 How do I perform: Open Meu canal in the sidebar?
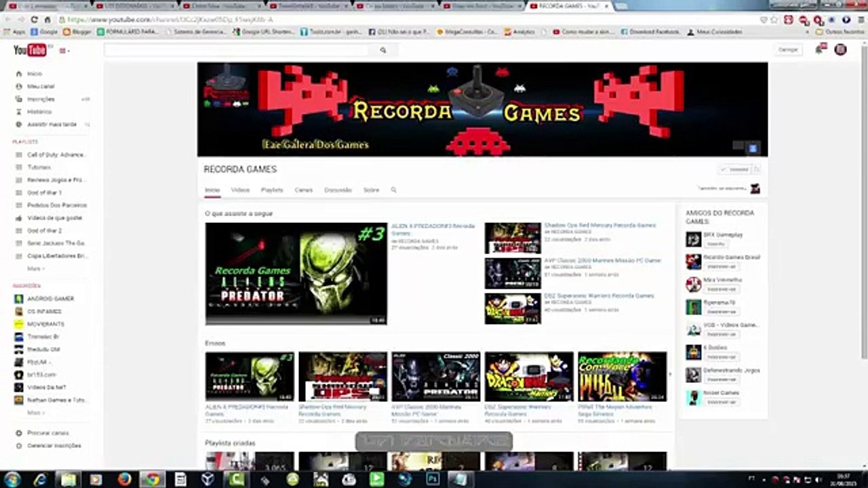pyautogui.click(x=41, y=86)
